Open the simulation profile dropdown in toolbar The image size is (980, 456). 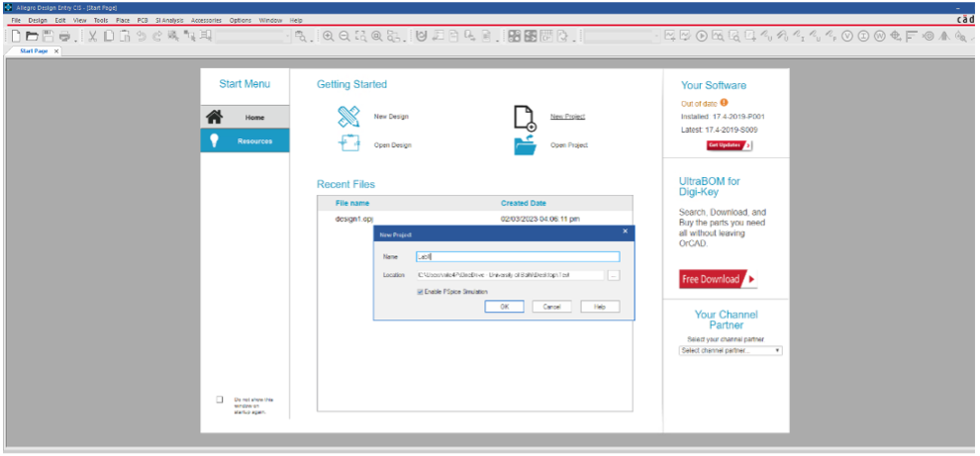coord(622,37)
